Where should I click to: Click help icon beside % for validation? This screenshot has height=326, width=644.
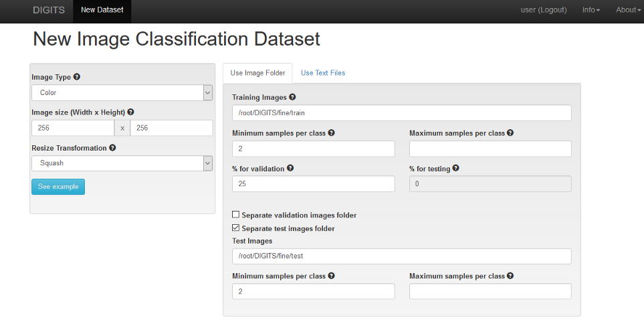pyautogui.click(x=290, y=169)
